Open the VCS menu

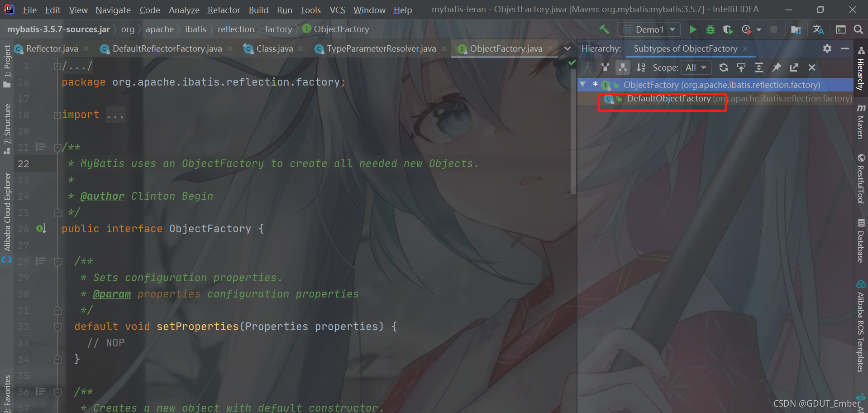pyautogui.click(x=337, y=10)
